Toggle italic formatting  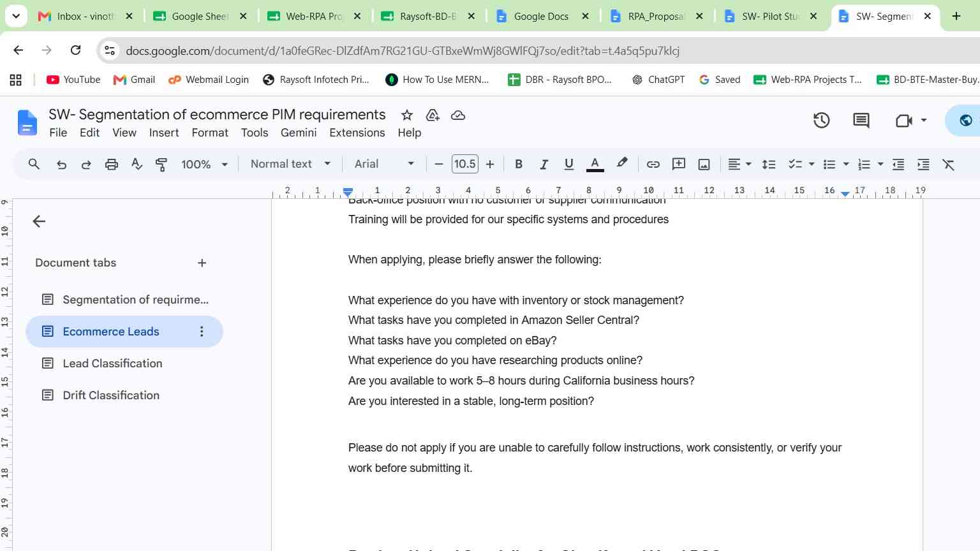pos(544,165)
